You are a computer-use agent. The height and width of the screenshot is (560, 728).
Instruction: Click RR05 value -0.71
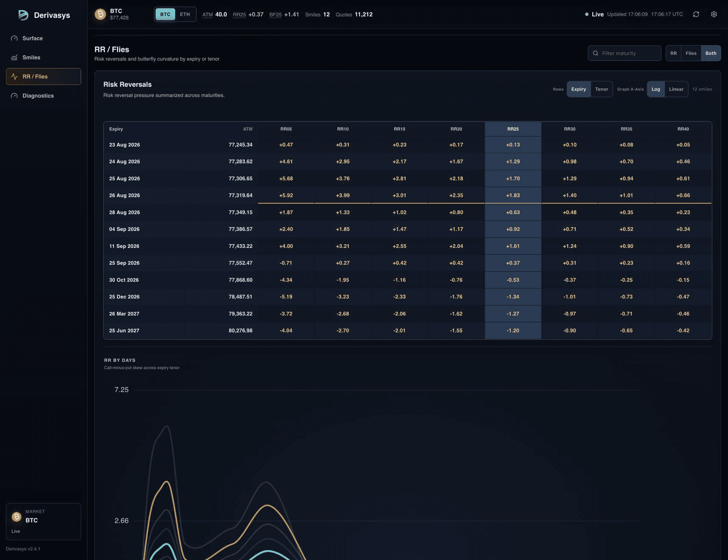pyautogui.click(x=286, y=263)
